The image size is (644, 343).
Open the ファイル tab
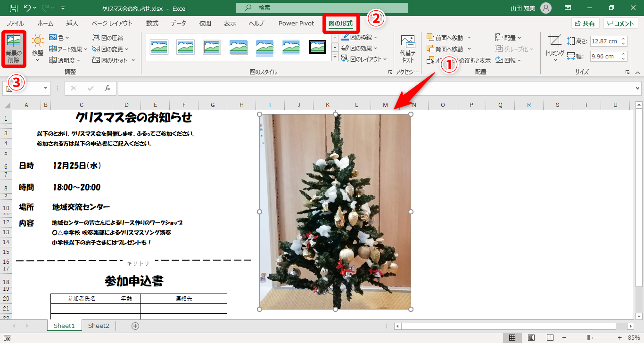(x=15, y=23)
